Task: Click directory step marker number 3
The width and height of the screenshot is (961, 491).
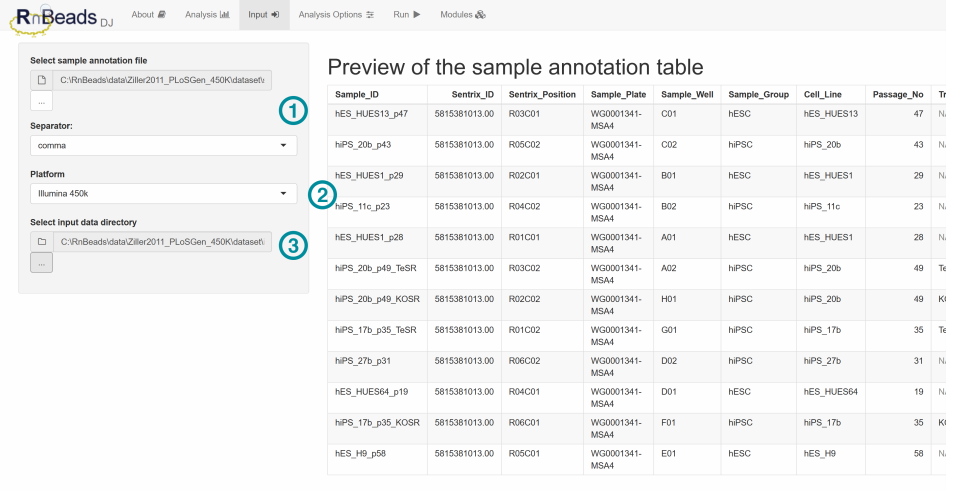Action: (x=292, y=245)
